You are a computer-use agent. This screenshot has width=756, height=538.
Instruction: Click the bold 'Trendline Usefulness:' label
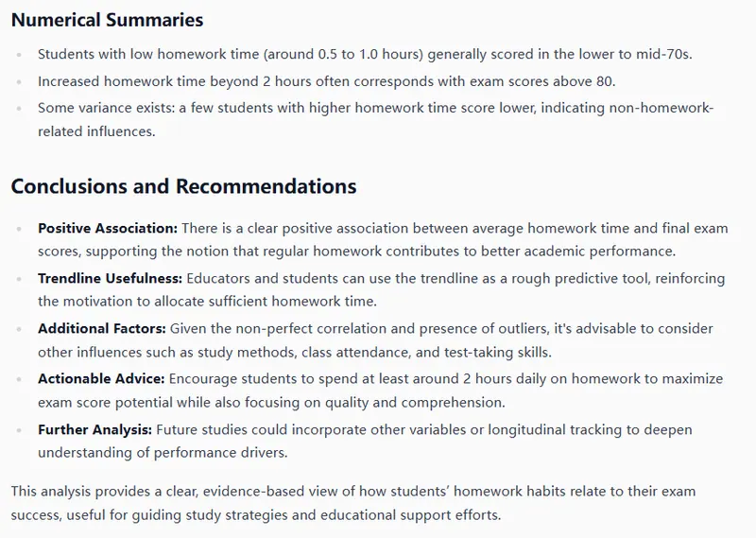tap(111, 278)
